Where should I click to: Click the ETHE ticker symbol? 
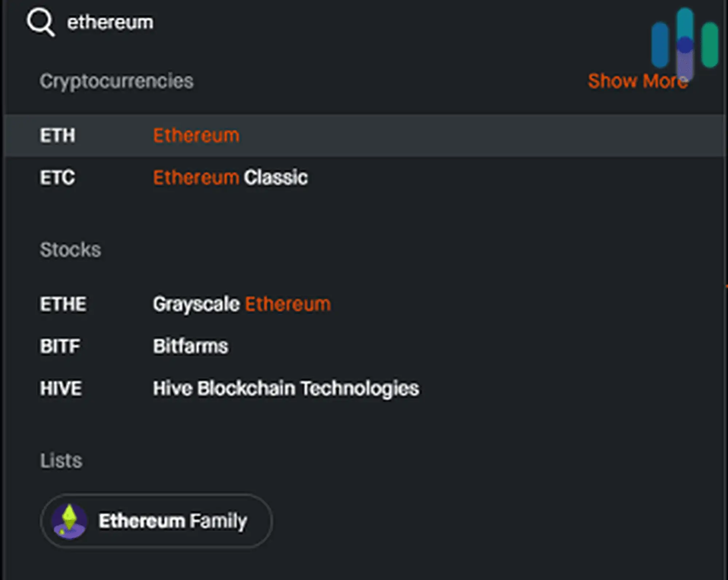click(63, 304)
